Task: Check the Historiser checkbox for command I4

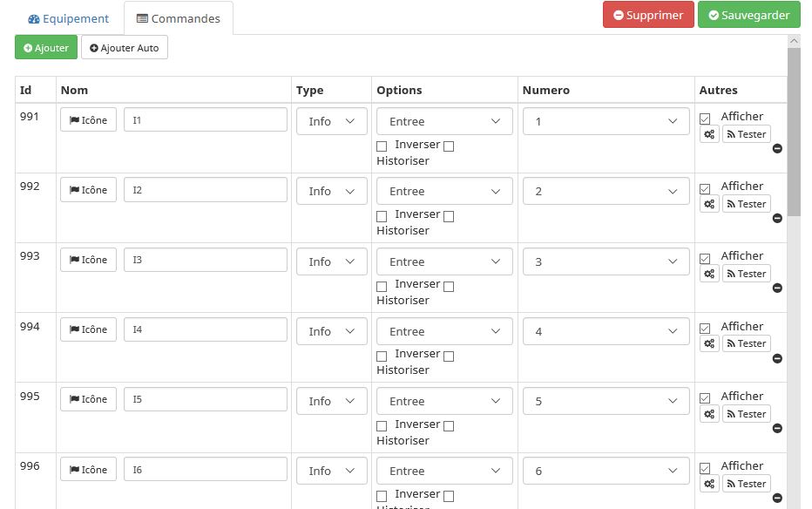Action: click(x=449, y=356)
